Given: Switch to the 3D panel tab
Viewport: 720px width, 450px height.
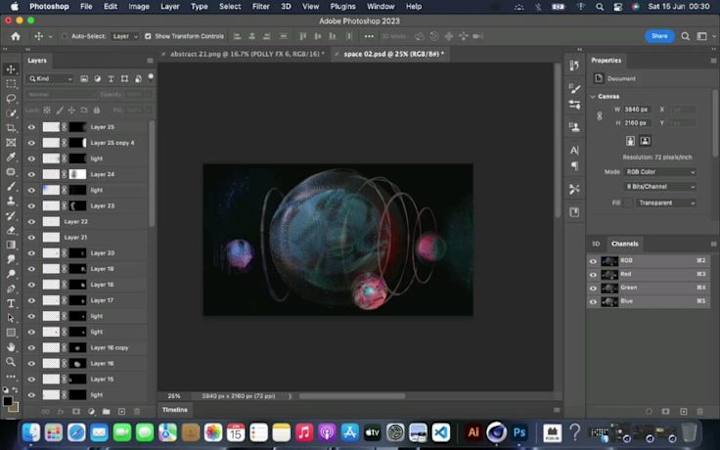Looking at the screenshot, I should (x=596, y=244).
